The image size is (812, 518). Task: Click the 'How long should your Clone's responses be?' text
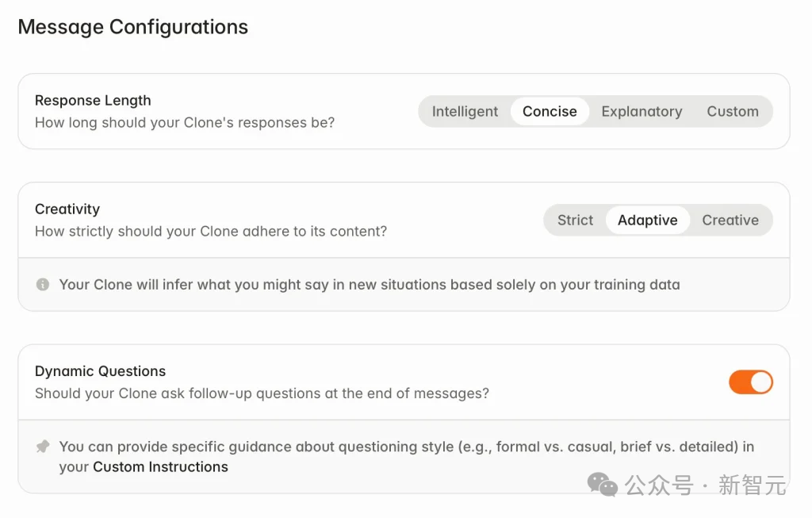tap(185, 123)
